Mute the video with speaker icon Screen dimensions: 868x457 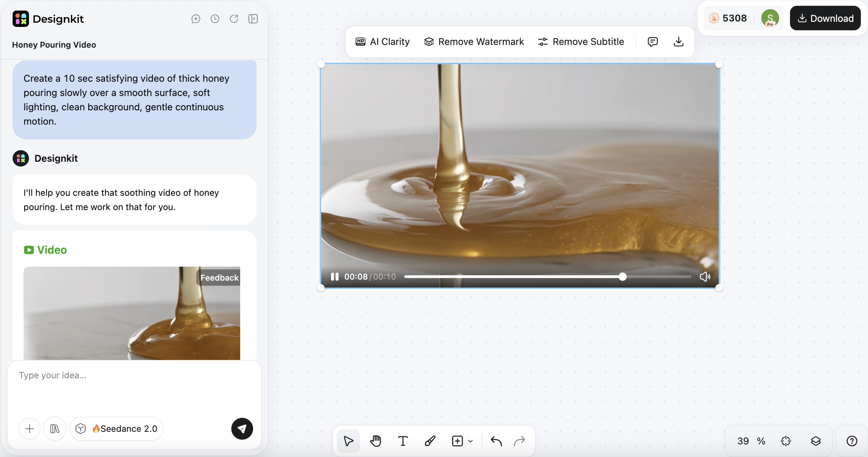point(705,277)
